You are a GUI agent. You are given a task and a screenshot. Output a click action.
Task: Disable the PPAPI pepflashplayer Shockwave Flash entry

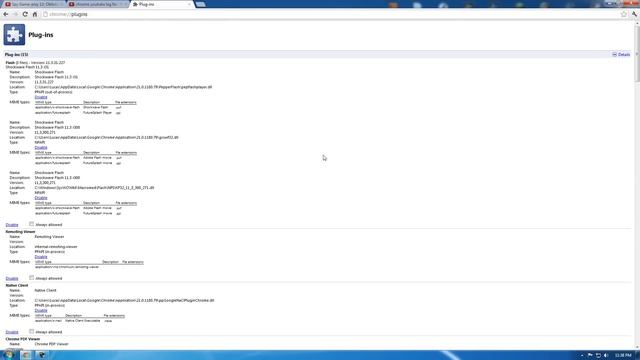point(41,97)
